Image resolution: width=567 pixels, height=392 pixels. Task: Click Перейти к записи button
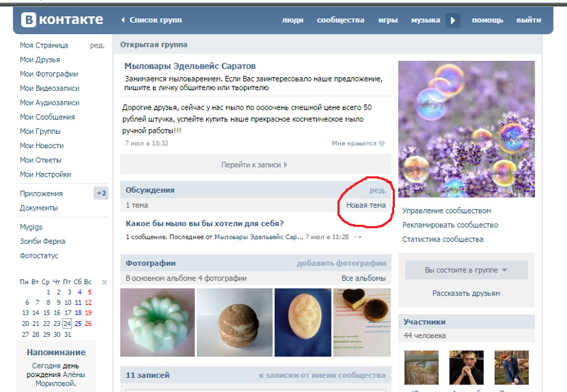[256, 165]
